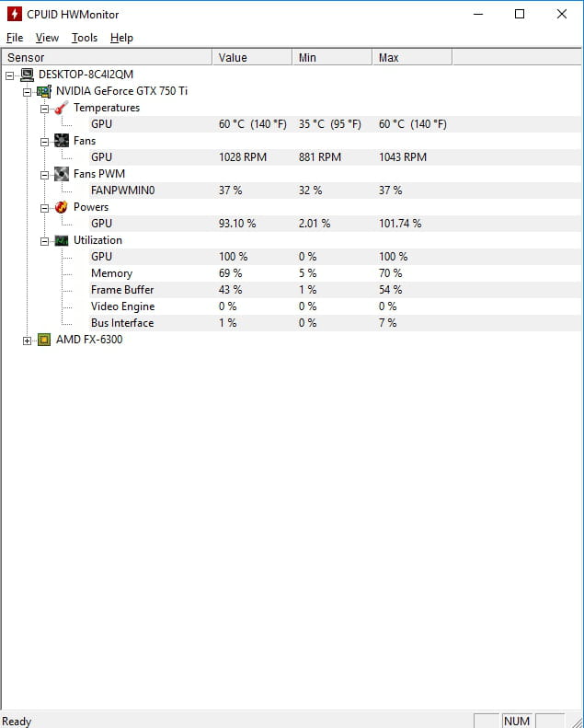Click the Max column header

412,58
